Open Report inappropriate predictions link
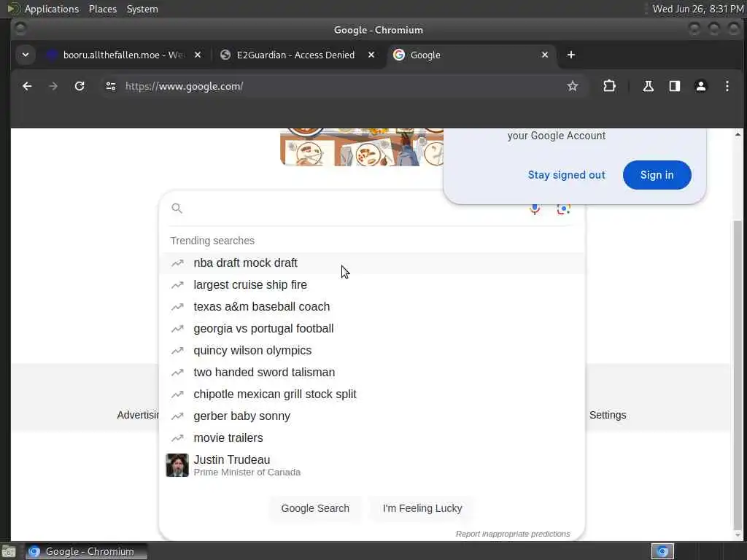This screenshot has height=560, width=747. click(513, 534)
